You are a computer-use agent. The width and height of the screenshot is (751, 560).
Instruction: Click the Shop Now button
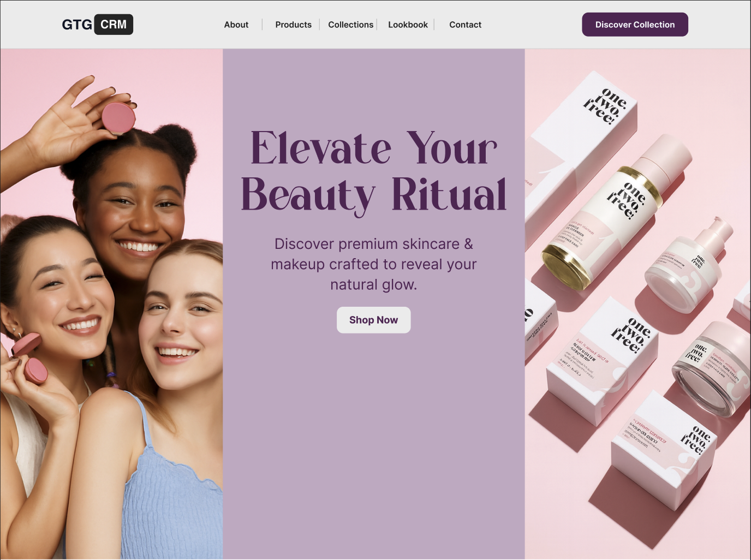tap(373, 320)
